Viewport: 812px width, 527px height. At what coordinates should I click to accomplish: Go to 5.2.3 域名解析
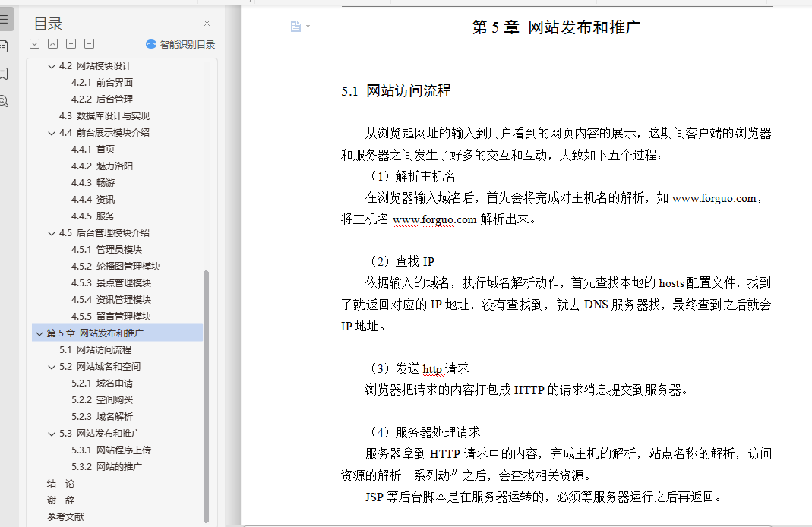click(102, 417)
